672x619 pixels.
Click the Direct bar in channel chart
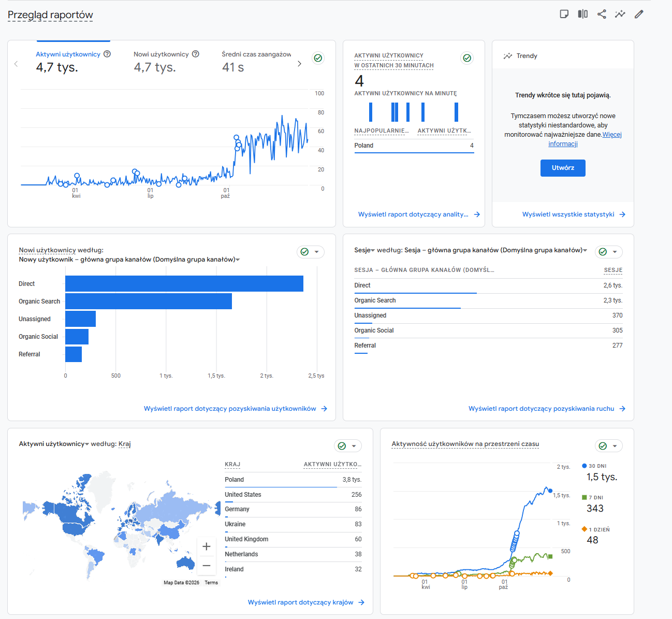184,284
